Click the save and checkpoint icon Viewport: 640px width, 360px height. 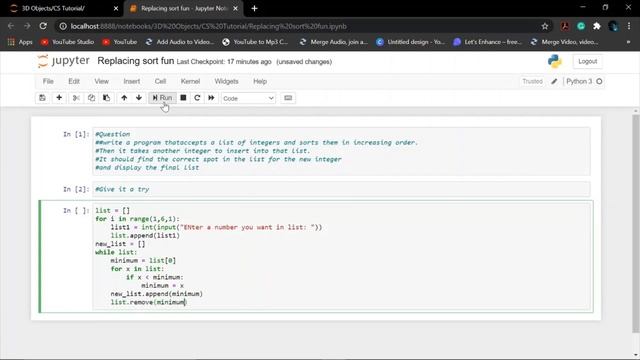coord(42,98)
